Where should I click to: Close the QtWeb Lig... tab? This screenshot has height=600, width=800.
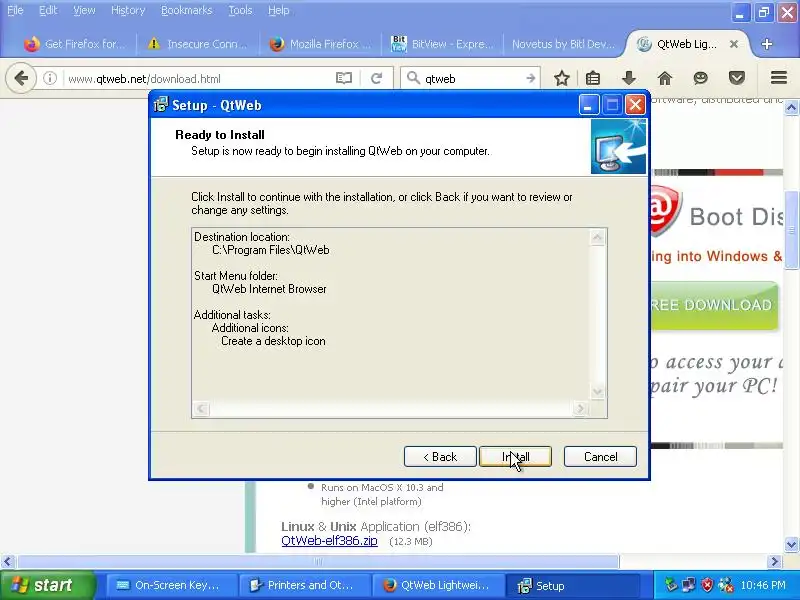pos(734,44)
